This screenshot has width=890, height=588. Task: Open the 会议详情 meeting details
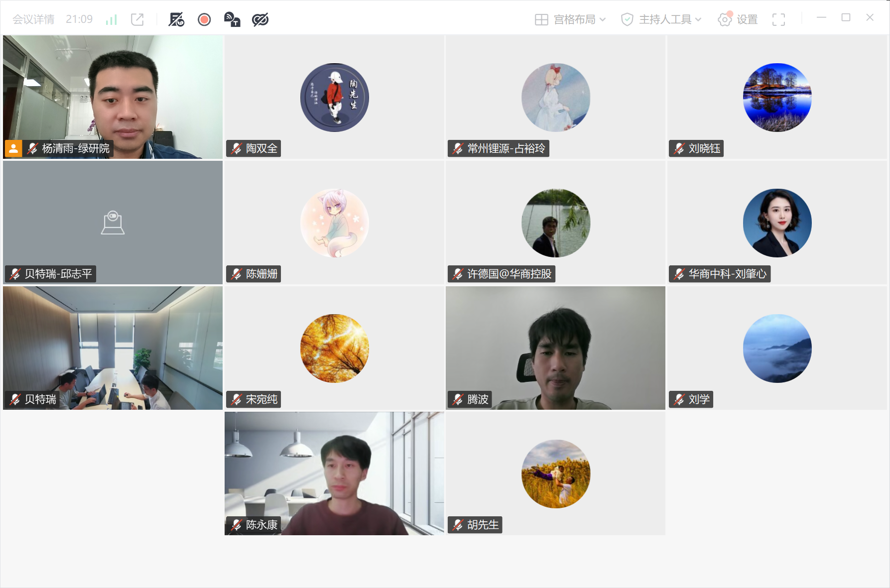33,19
